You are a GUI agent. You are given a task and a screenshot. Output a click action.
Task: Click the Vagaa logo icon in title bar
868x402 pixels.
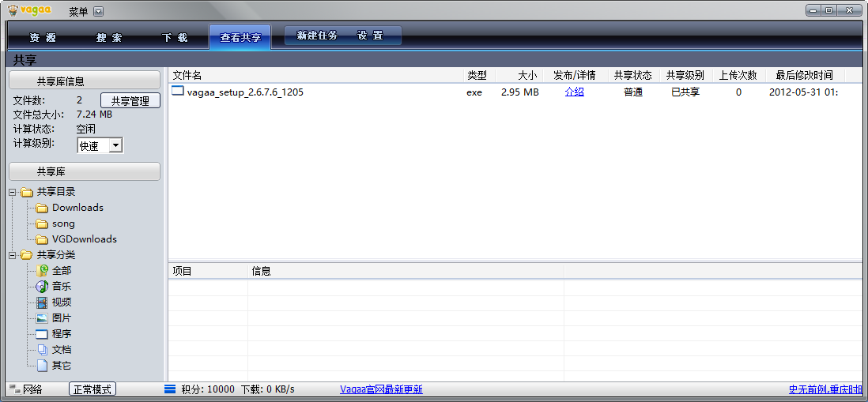coord(12,10)
